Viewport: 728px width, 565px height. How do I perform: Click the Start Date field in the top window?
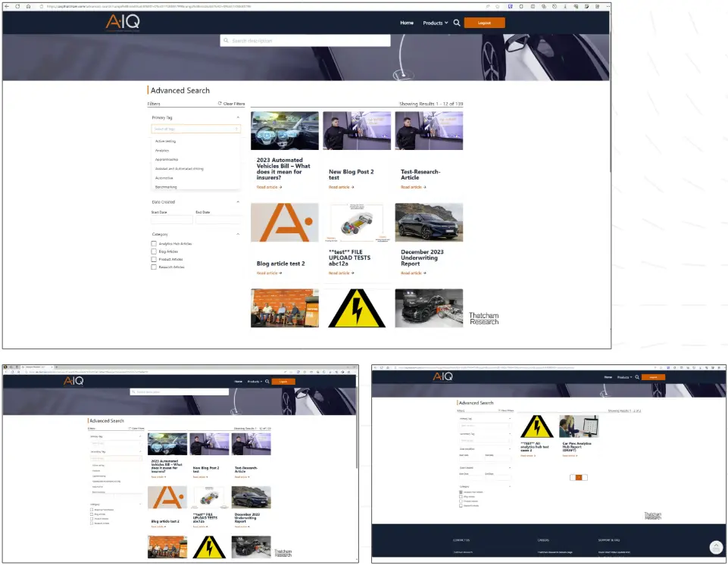tap(172, 220)
